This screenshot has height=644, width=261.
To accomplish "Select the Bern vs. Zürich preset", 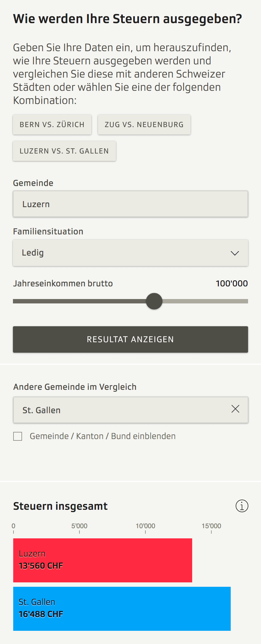I will (x=52, y=125).
